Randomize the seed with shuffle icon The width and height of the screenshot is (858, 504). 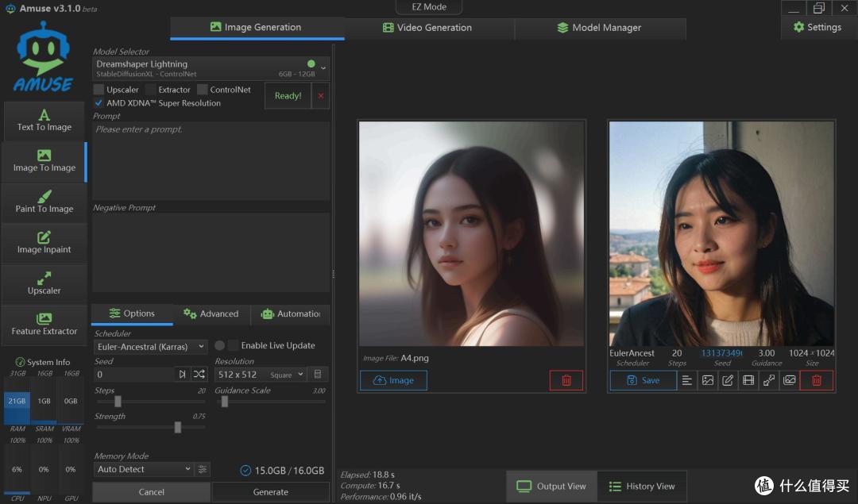click(x=199, y=374)
